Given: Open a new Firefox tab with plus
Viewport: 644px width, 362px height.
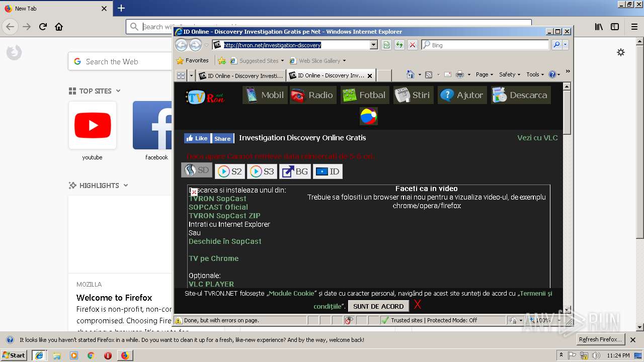Looking at the screenshot, I should 121,8.
